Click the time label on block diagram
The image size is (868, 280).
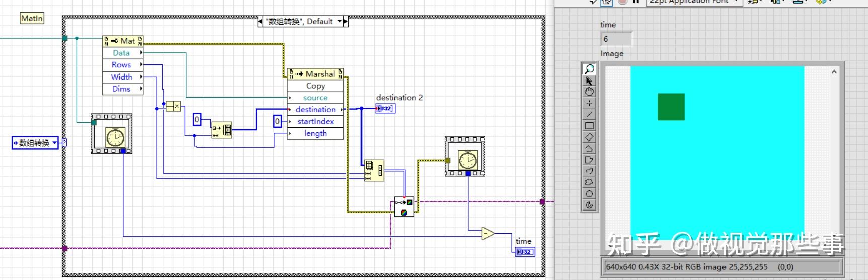pyautogui.click(x=523, y=241)
